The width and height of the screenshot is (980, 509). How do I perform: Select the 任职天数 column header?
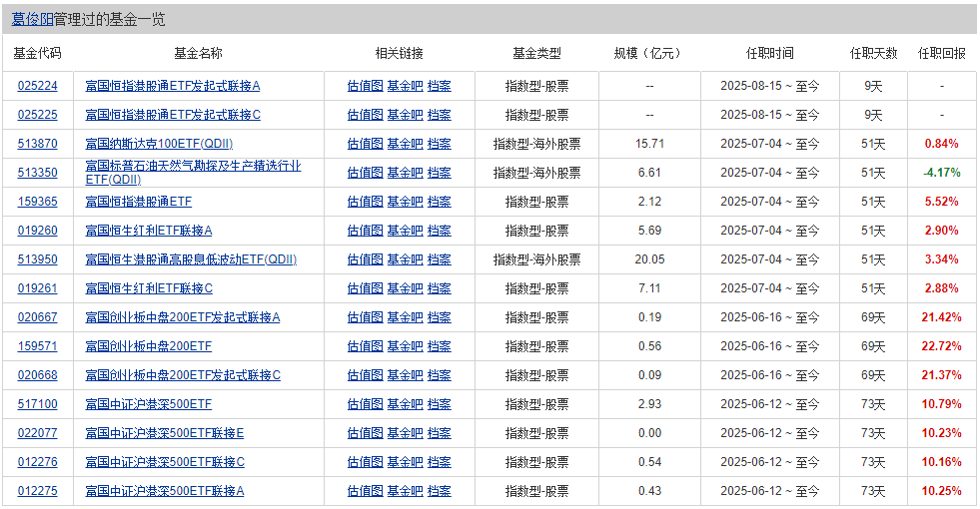pyautogui.click(x=873, y=54)
